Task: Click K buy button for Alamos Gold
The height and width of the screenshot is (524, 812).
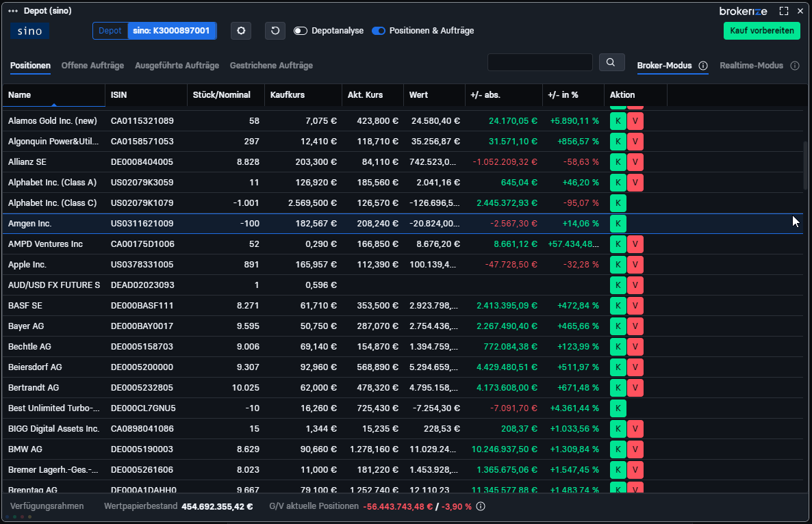Action: 618,121
